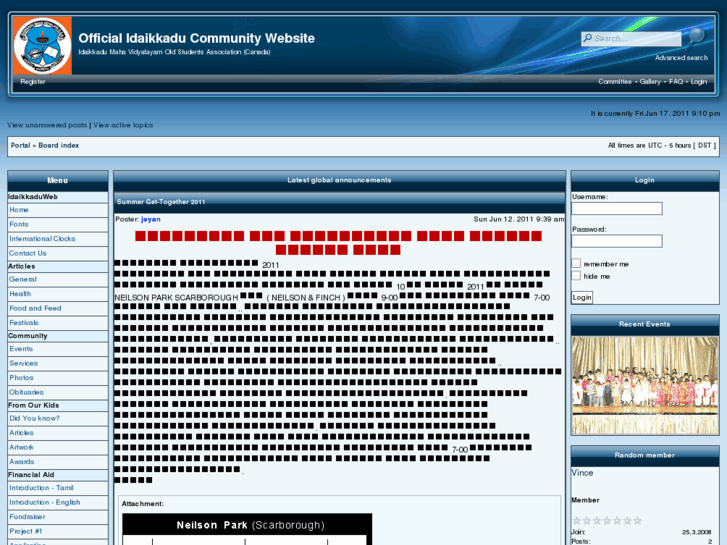This screenshot has height=545, width=727.
Task: Open the Gallery page
Action: [650, 82]
